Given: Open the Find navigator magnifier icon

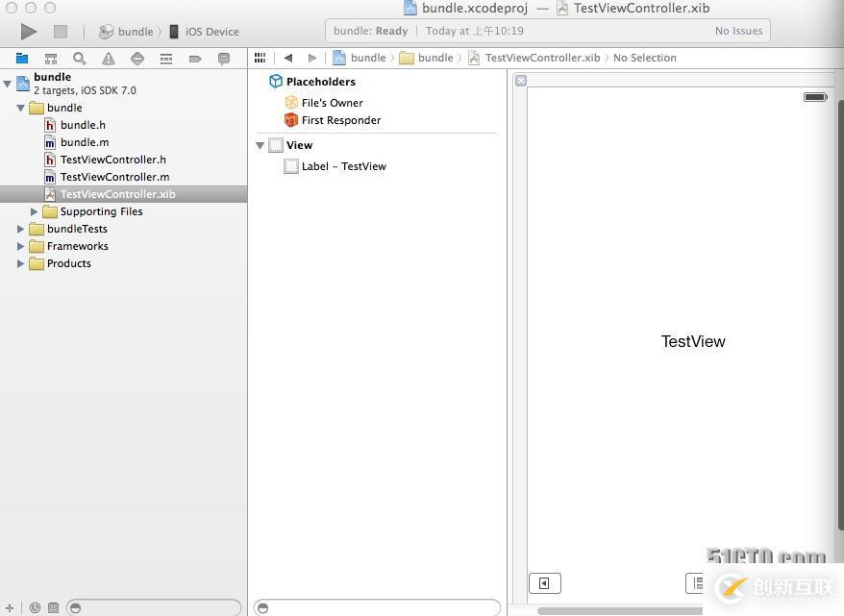Looking at the screenshot, I should 80,59.
